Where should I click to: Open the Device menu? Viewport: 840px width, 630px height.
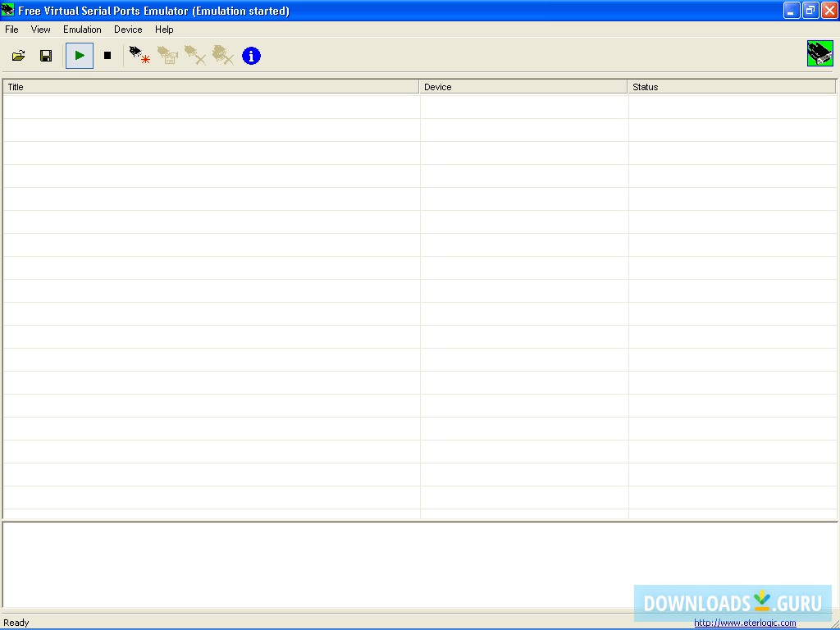tap(128, 30)
